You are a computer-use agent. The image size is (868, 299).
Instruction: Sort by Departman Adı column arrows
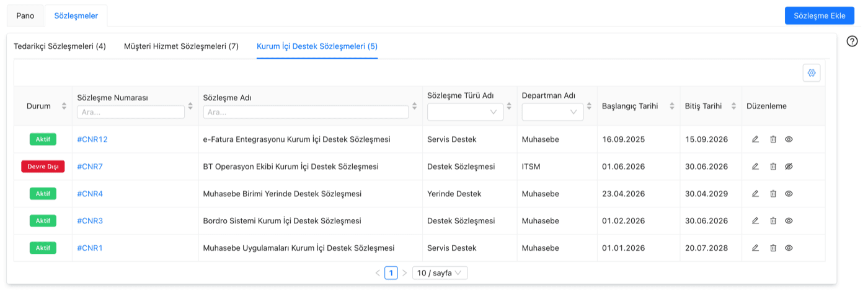[589, 106]
